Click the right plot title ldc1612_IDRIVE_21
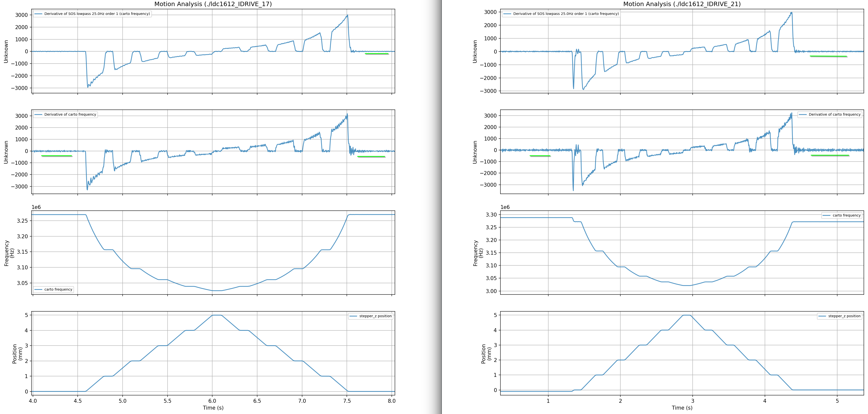This screenshot has height=414, width=868. (682, 4)
